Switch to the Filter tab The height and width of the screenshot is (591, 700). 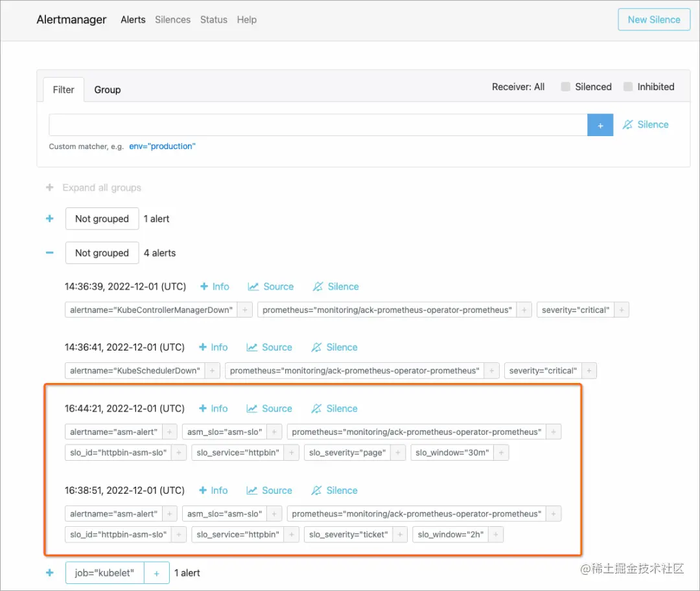[x=64, y=89]
